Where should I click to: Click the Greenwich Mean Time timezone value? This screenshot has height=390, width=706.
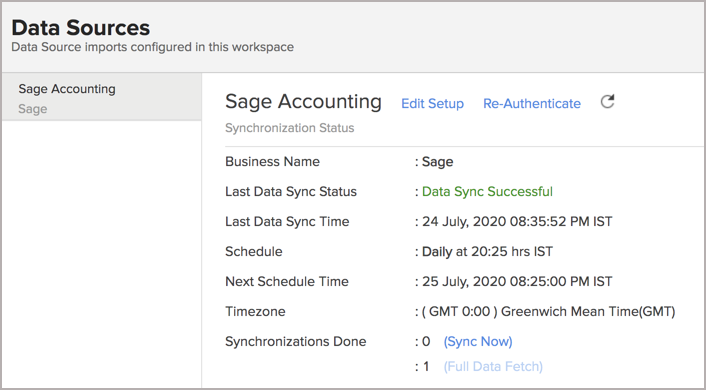(x=548, y=312)
